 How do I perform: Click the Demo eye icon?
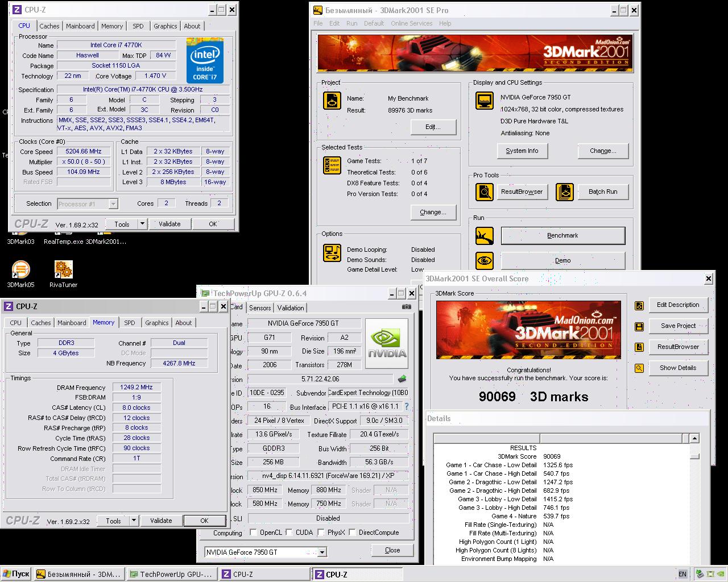point(485,260)
